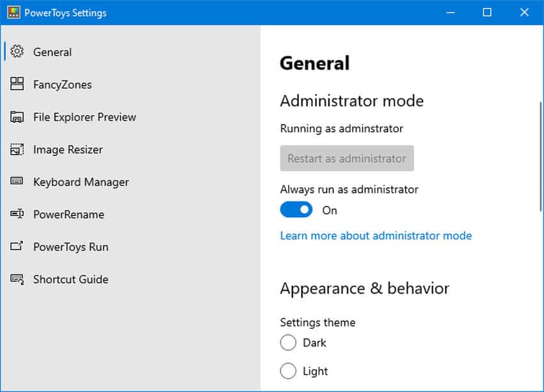Open the FancyZones settings page

[130, 84]
